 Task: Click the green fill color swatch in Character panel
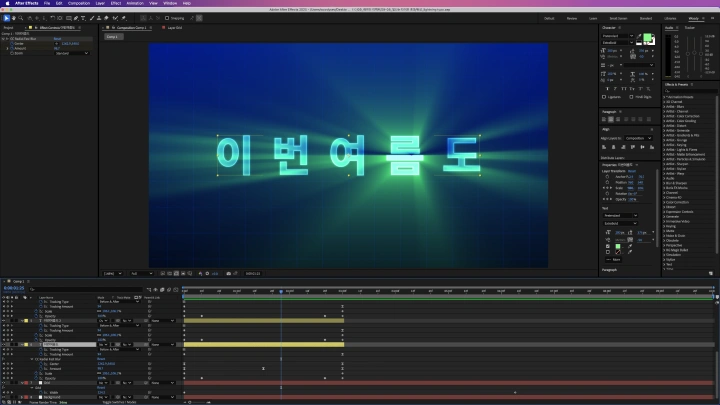647,38
